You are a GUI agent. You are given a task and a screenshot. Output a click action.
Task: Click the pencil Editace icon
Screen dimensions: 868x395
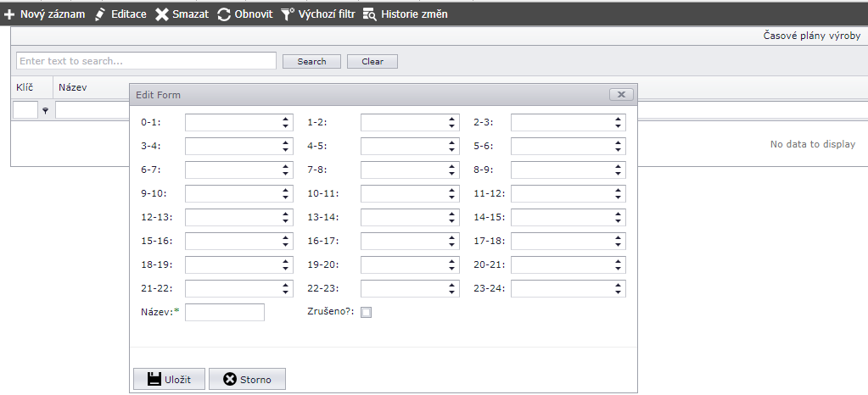pos(101,14)
